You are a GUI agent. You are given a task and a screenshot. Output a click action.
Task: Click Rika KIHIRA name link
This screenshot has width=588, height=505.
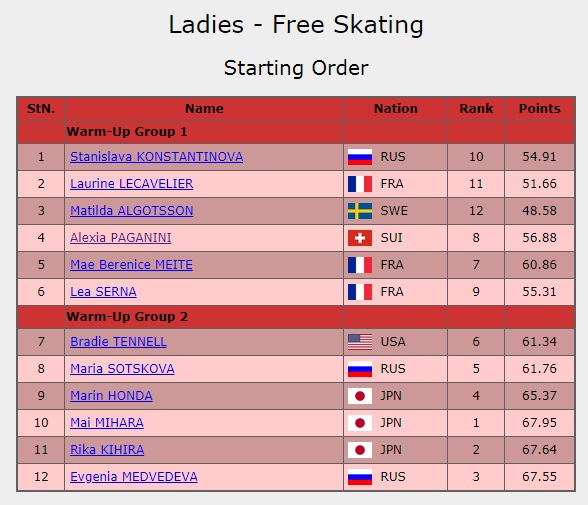107,450
